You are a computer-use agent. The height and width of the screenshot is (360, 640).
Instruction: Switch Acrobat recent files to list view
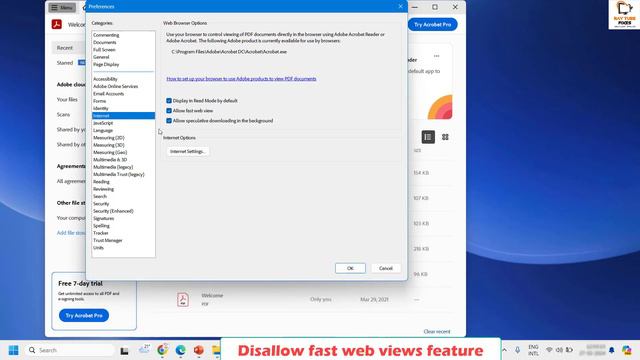coord(428,137)
